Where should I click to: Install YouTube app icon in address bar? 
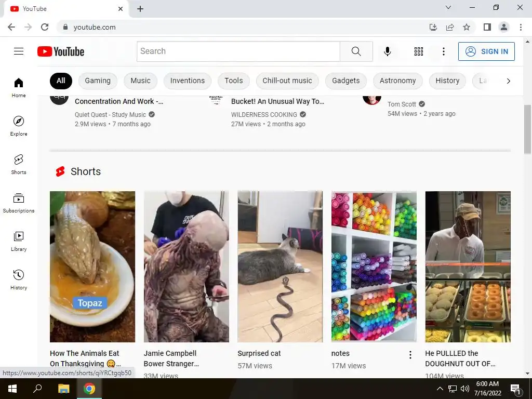[x=433, y=27]
